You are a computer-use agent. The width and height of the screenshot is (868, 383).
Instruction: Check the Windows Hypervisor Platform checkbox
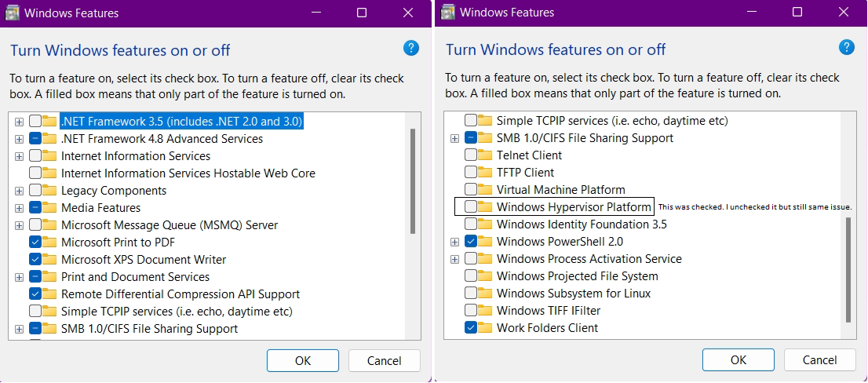tap(471, 207)
